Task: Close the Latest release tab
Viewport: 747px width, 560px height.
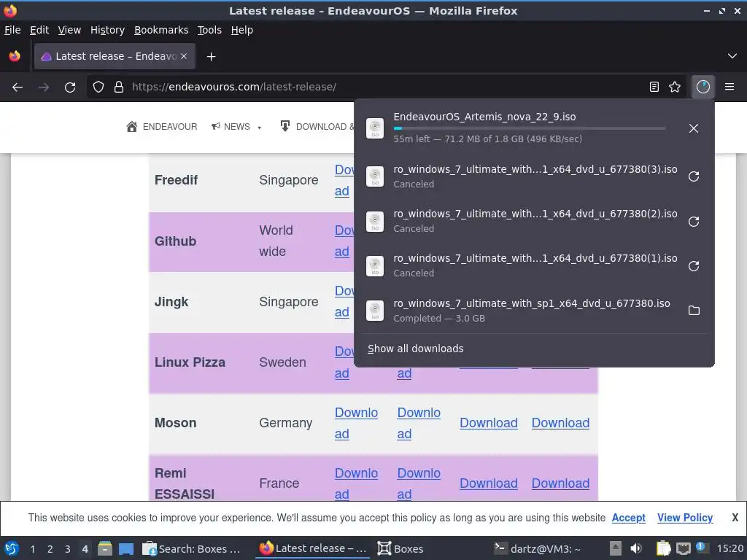Action: [x=184, y=56]
